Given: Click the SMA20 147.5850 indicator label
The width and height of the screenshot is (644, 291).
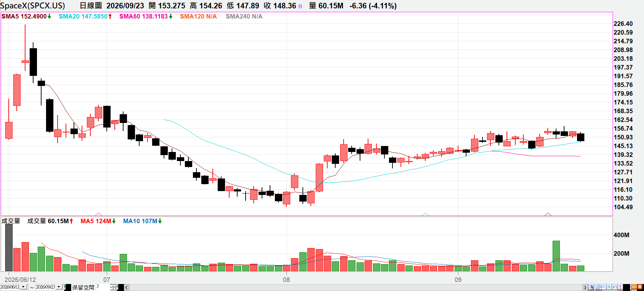Looking at the screenshot, I should click(x=85, y=16).
